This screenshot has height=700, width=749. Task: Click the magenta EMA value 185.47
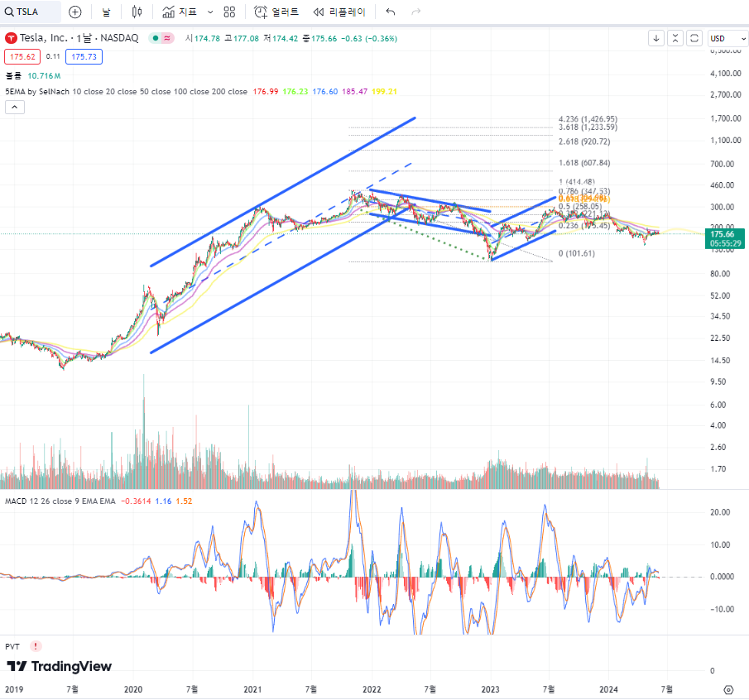coord(355,92)
